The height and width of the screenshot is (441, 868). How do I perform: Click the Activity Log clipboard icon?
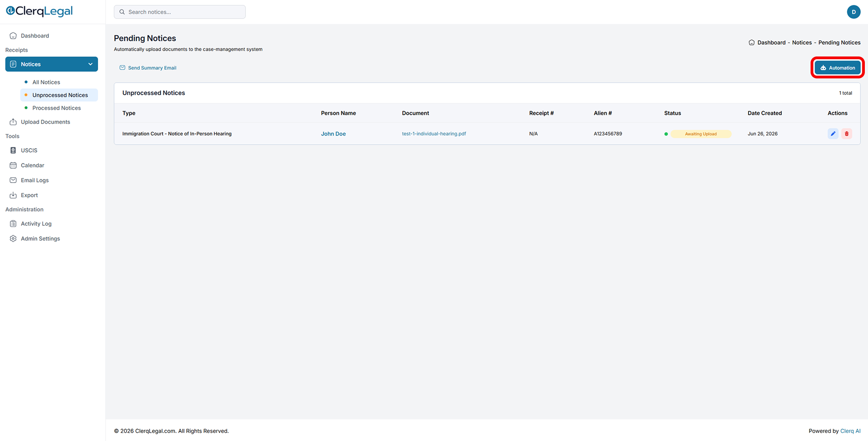pyautogui.click(x=13, y=224)
